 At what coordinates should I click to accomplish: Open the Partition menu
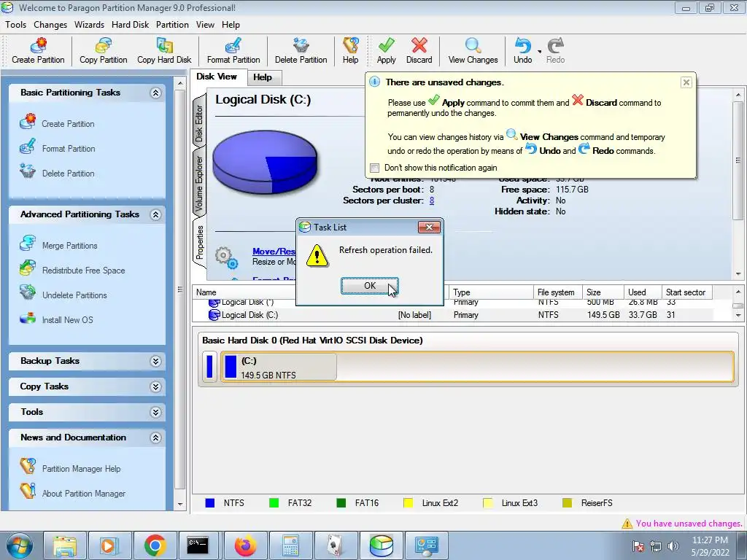coord(172,25)
